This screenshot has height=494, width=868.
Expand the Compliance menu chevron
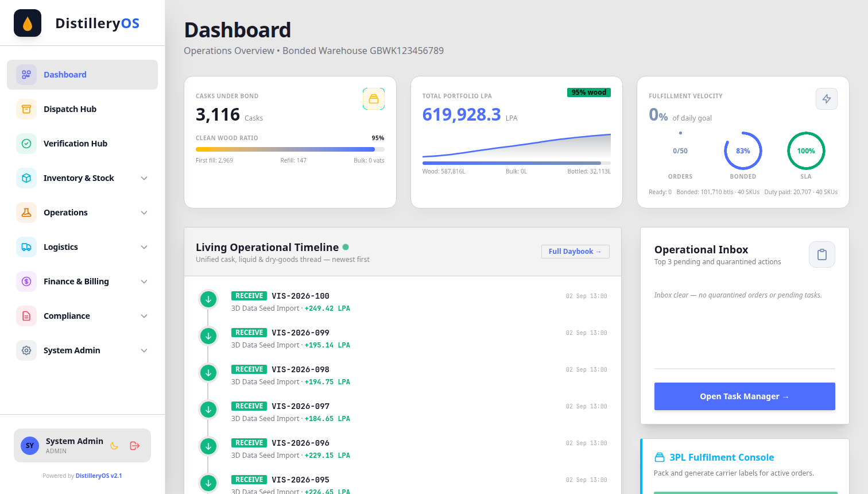tap(144, 316)
